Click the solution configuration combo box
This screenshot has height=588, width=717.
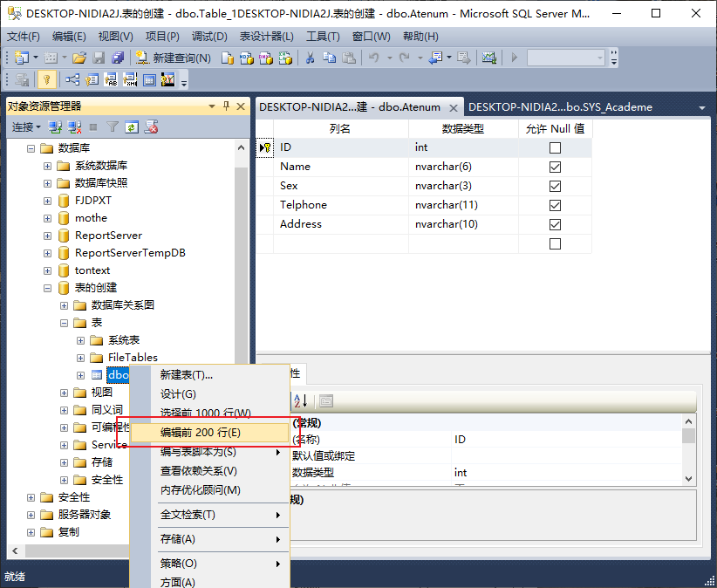coord(565,58)
